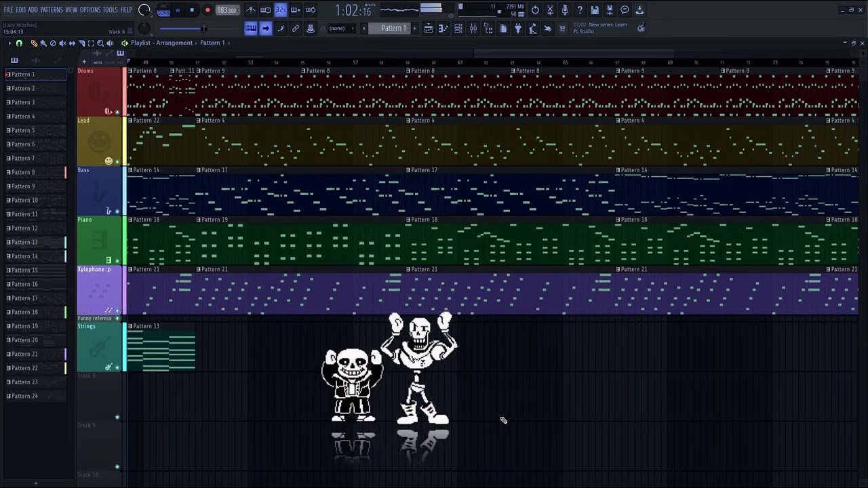Open the Playlist view button
This screenshot has width=868, height=488.
coord(428,28)
